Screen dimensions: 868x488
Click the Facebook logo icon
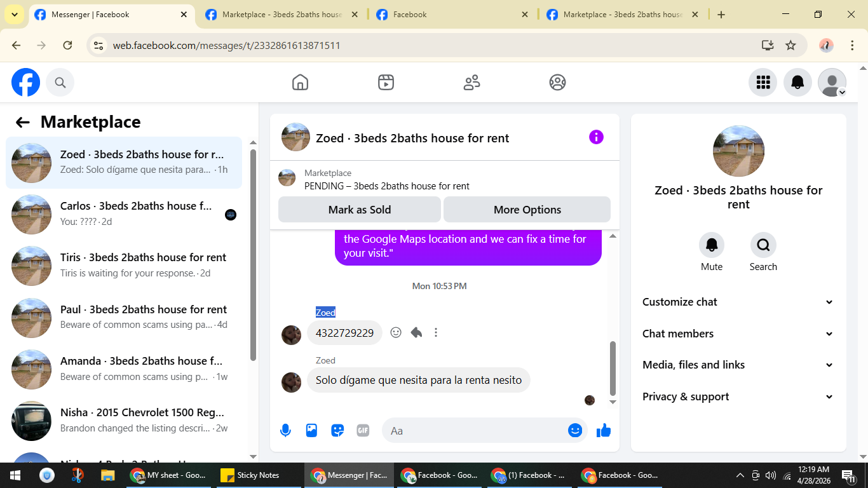click(x=26, y=83)
